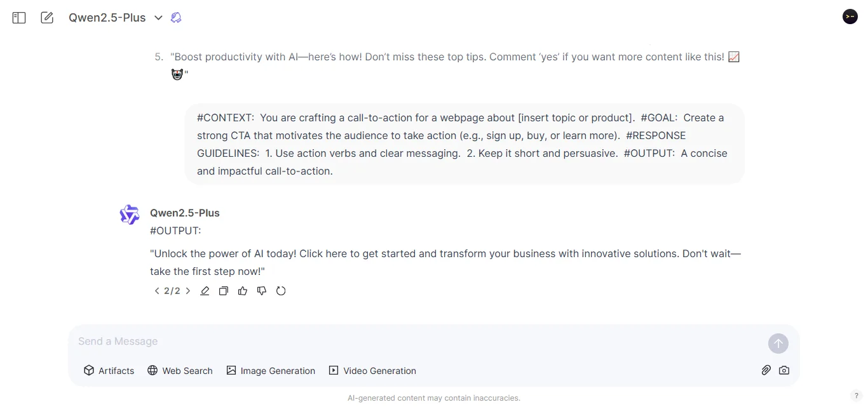Image resolution: width=868 pixels, height=407 pixels.
Task: Open a new chat with the pencil icon
Action: coord(47,17)
